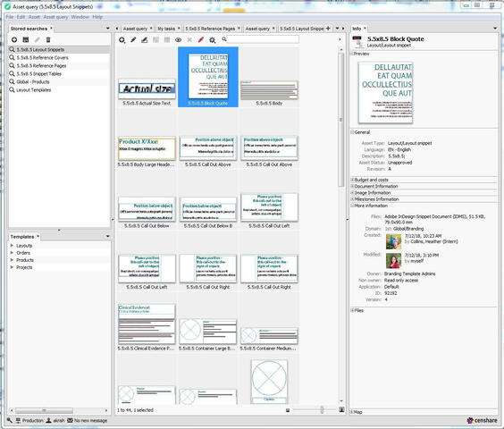The width and height of the screenshot is (504, 429).
Task: Open the tab list dropdown arrow
Action: click(337, 29)
